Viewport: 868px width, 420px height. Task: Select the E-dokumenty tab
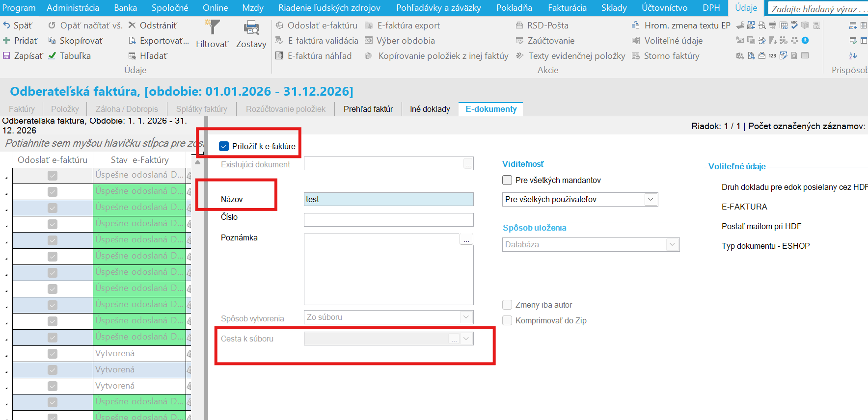[x=491, y=109]
